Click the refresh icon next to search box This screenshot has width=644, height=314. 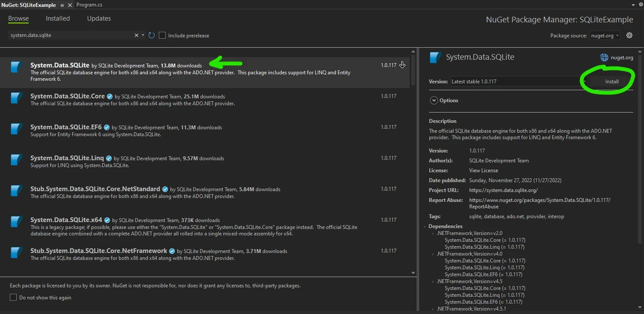click(151, 35)
